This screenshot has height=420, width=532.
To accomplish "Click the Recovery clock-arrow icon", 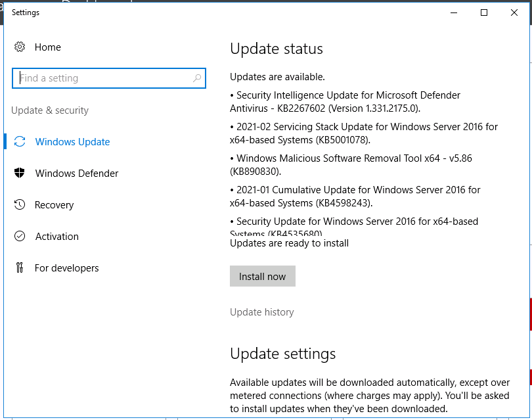I will pyautogui.click(x=20, y=204).
